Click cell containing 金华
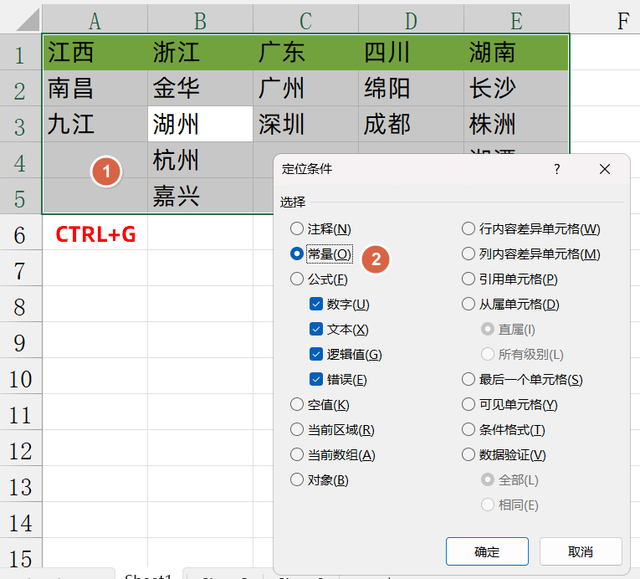Image resolution: width=640 pixels, height=579 pixels. coord(200,88)
